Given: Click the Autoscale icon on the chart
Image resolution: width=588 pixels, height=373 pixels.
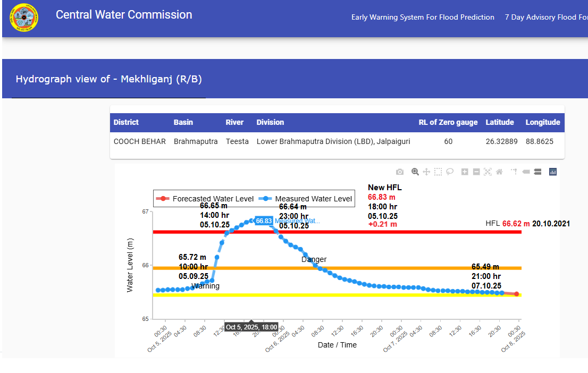Looking at the screenshot, I should (x=487, y=172).
